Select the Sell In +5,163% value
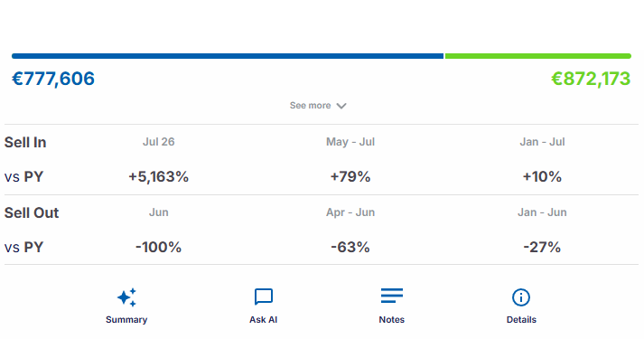This screenshot has width=644, height=339. pyautogui.click(x=159, y=176)
